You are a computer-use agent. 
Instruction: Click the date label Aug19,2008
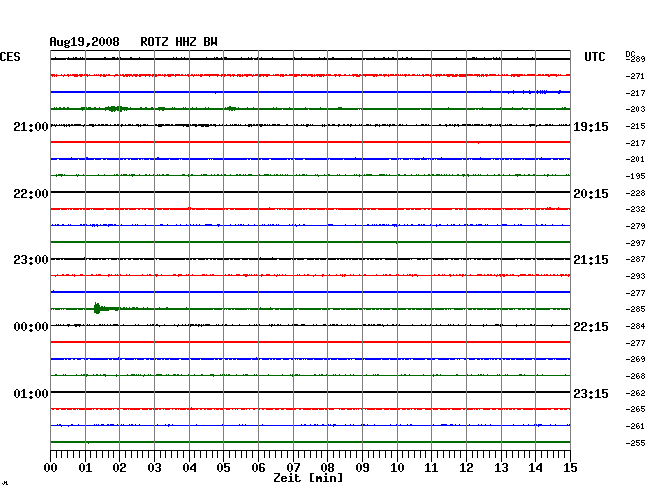coord(84,42)
